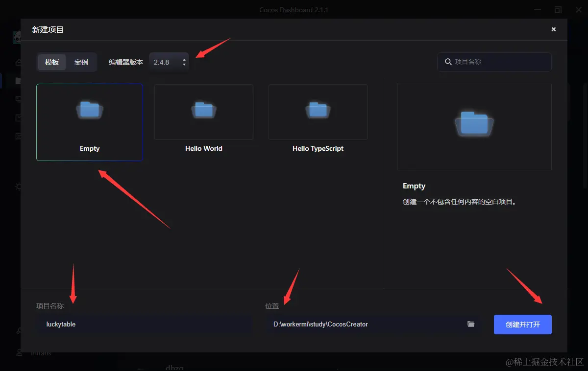Image resolution: width=588 pixels, height=371 pixels.
Task: Click the 项目名称 search field
Action: [494, 62]
